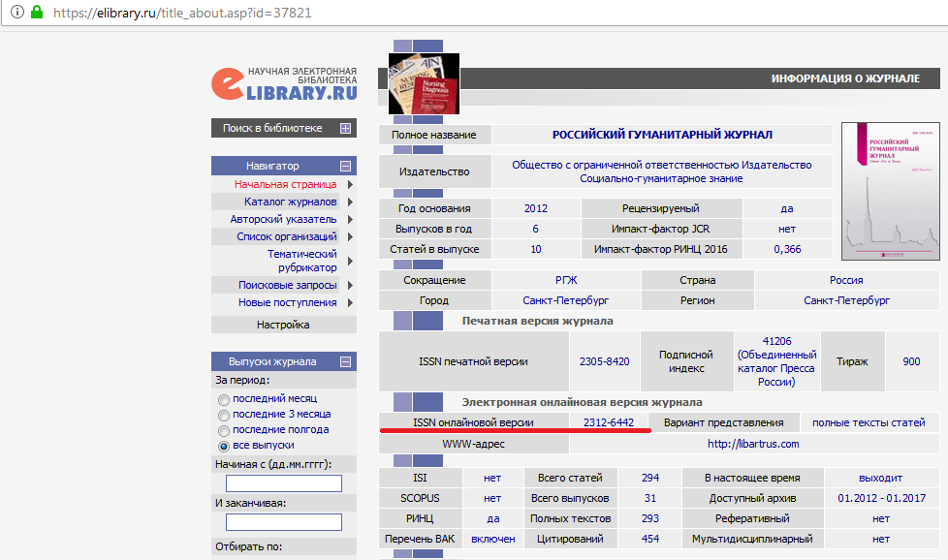The width and height of the screenshot is (948, 560).
Task: Open 'Список организаций' navigator item
Action: 286,236
